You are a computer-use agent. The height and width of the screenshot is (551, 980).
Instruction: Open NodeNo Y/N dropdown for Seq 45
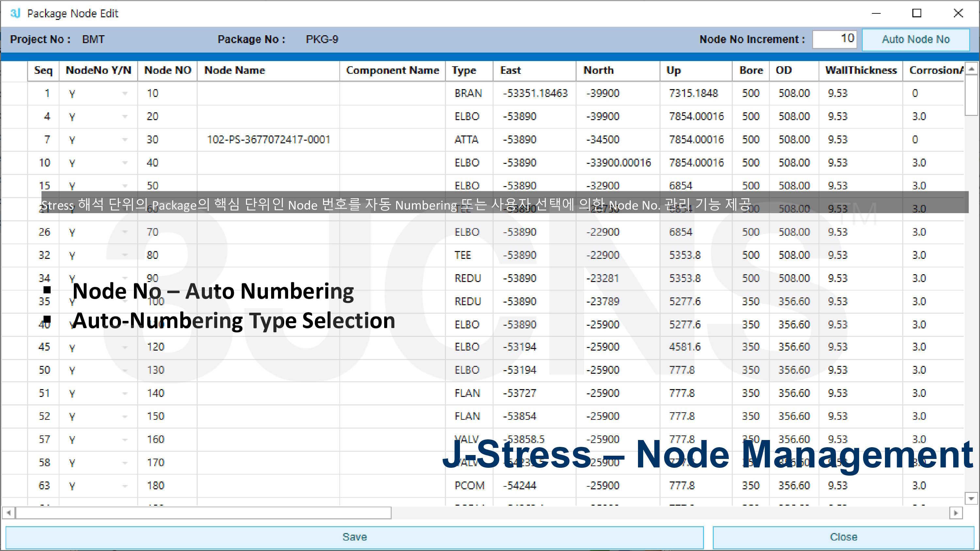[x=124, y=347]
